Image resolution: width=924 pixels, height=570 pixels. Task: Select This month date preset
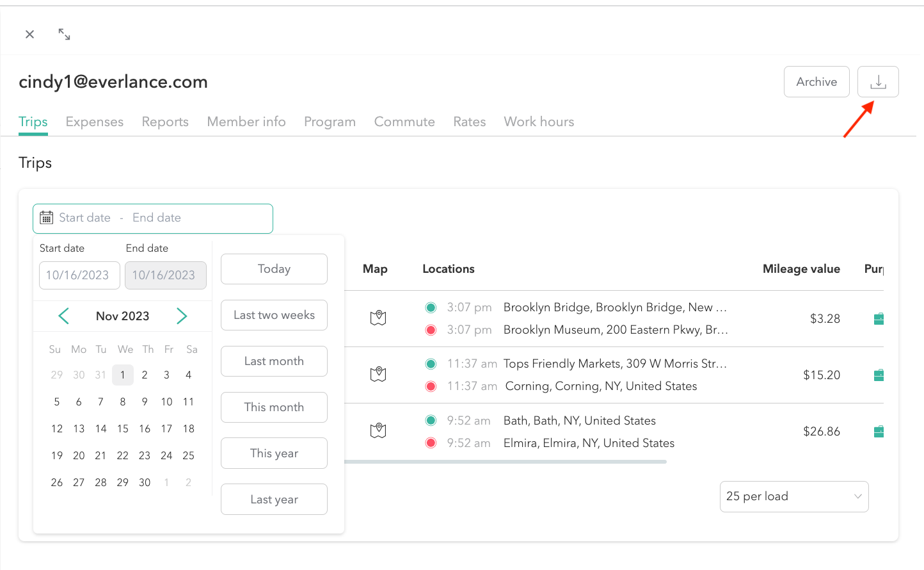click(x=274, y=407)
